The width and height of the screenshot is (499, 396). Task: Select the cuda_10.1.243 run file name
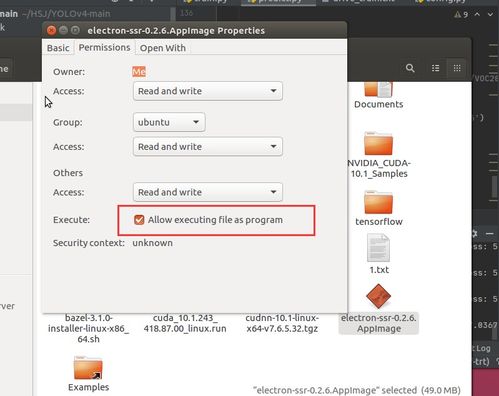185,323
